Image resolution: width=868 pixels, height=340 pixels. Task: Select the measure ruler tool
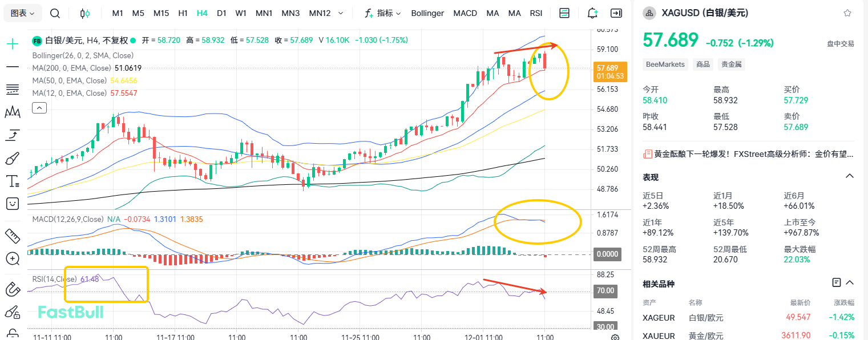(x=12, y=236)
